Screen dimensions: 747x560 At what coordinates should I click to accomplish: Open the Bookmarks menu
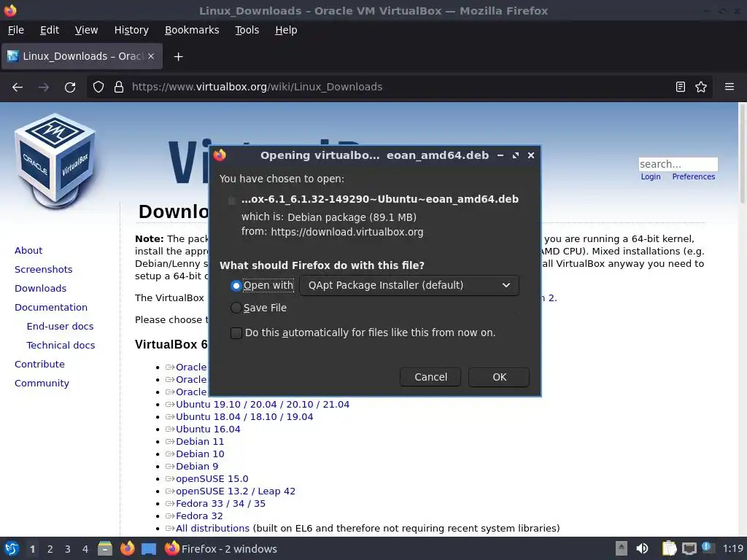click(x=192, y=30)
